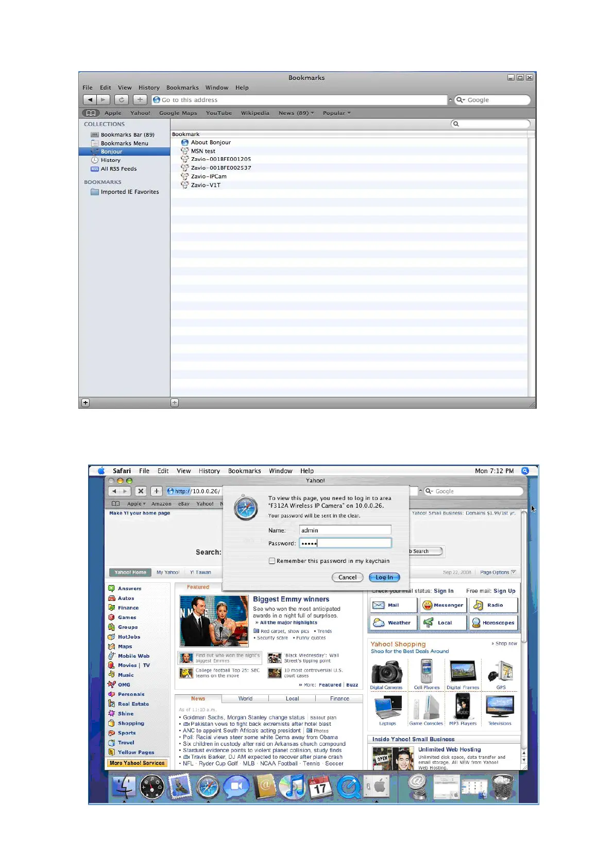Click YouTube in bookmarks bar
The image size is (613, 868).
coord(219,113)
